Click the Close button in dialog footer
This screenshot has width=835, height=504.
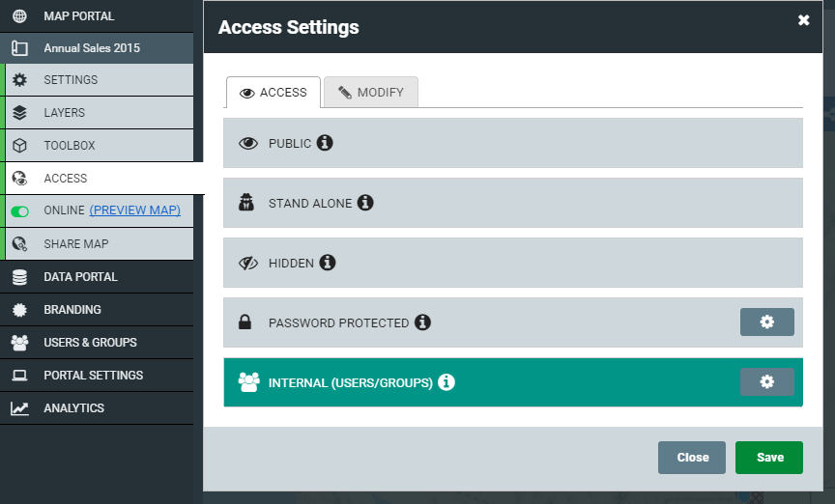pyautogui.click(x=692, y=457)
